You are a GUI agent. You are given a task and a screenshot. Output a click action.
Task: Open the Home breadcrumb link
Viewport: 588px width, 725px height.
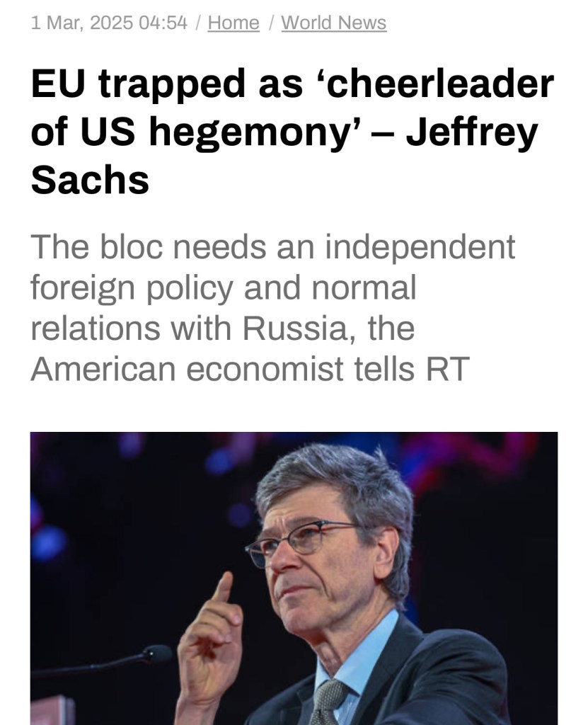click(234, 23)
